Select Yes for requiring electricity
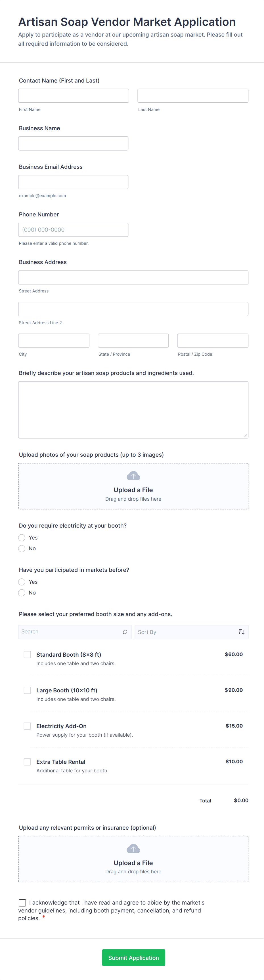This screenshot has height=980, width=264. click(x=22, y=538)
